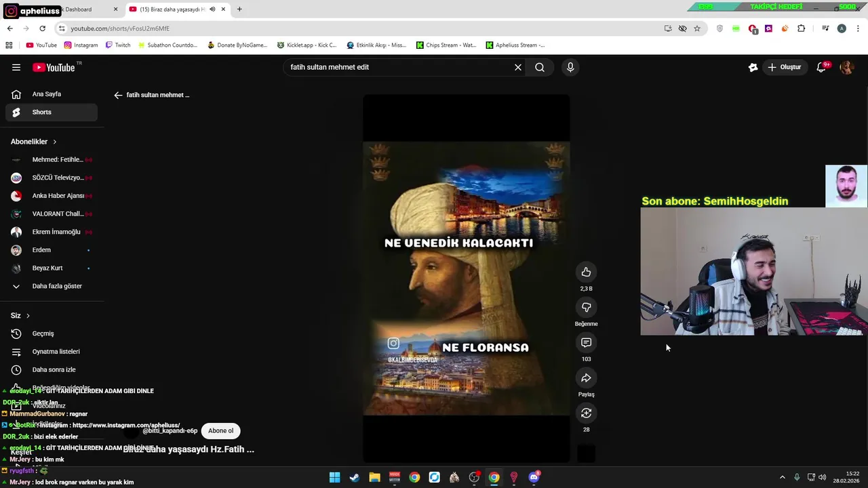
Task: Open the Chrome extensions puzzle icon
Action: click(802, 28)
